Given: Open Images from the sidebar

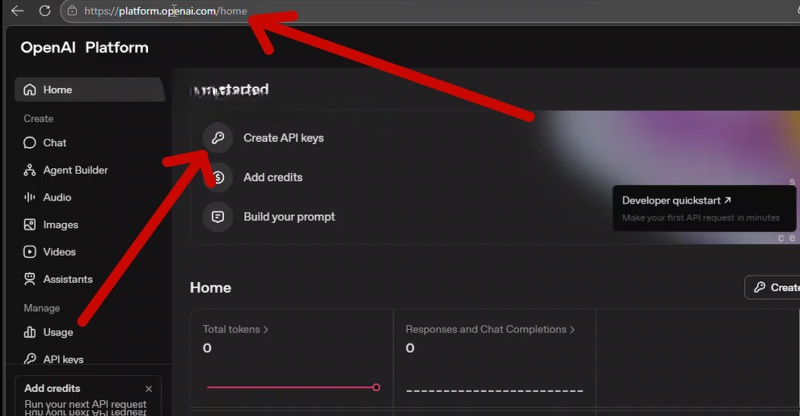Looking at the screenshot, I should [61, 225].
